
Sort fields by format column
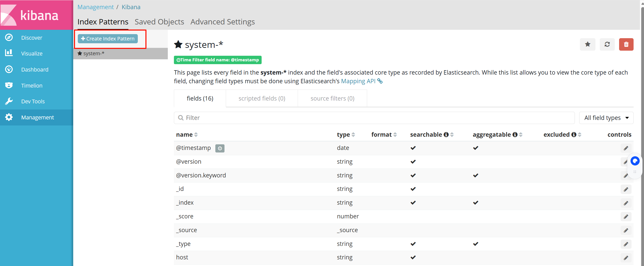tap(395, 135)
